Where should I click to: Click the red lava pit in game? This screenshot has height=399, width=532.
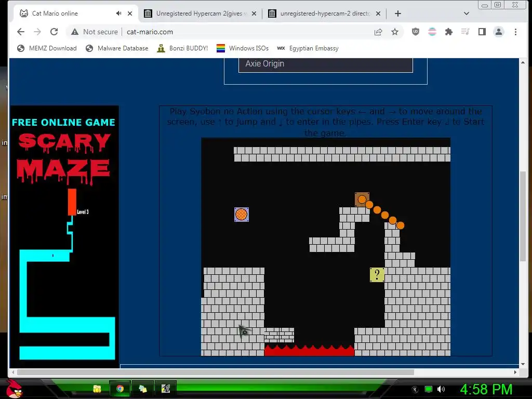(x=309, y=351)
